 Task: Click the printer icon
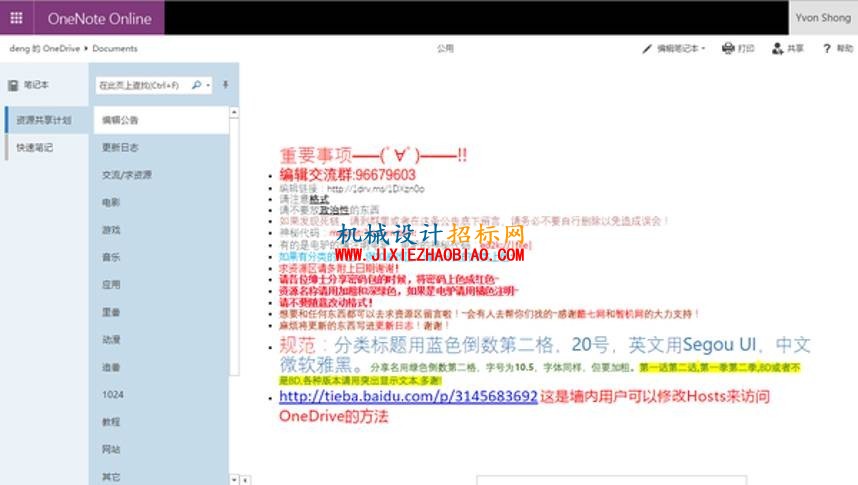728,49
